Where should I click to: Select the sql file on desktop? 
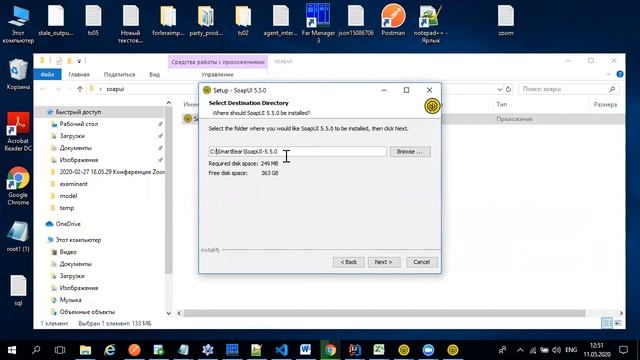pyautogui.click(x=18, y=291)
